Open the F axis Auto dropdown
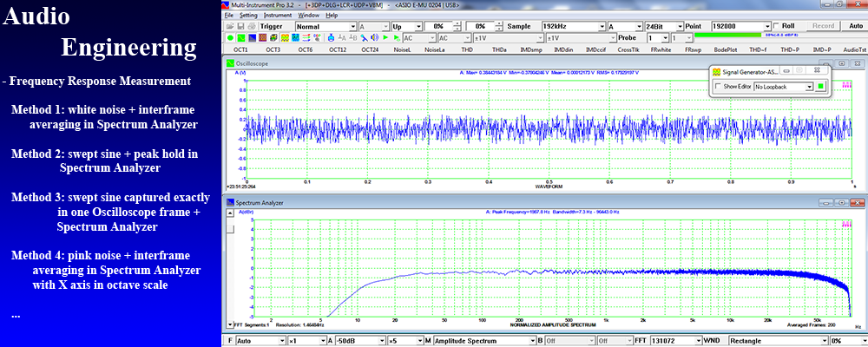Viewport: 868px width, 347px height. pos(260,341)
